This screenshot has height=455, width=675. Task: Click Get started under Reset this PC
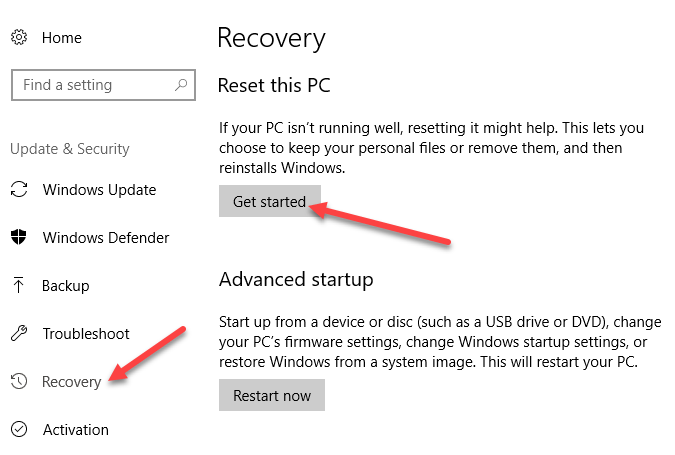[x=270, y=201]
